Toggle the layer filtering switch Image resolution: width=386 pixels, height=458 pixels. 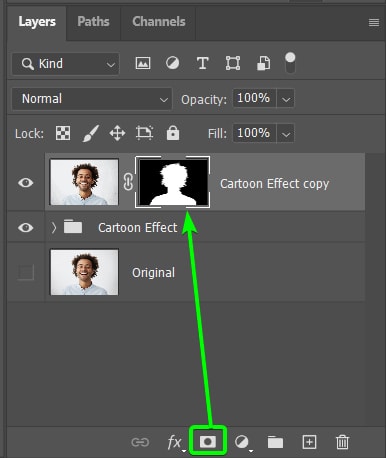(290, 62)
